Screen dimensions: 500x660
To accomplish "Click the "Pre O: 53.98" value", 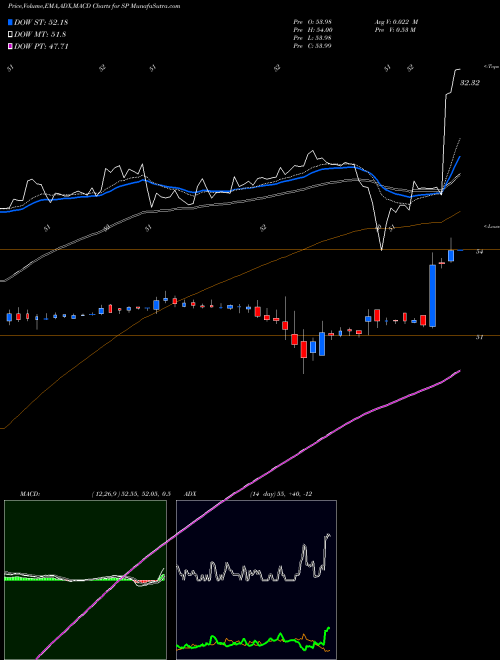I will click(312, 22).
